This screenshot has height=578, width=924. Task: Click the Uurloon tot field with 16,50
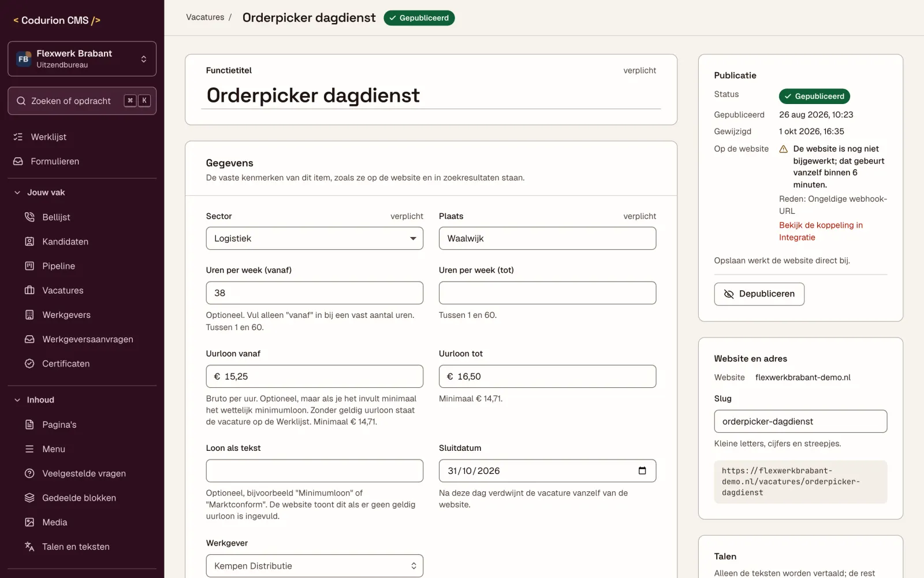click(x=547, y=376)
